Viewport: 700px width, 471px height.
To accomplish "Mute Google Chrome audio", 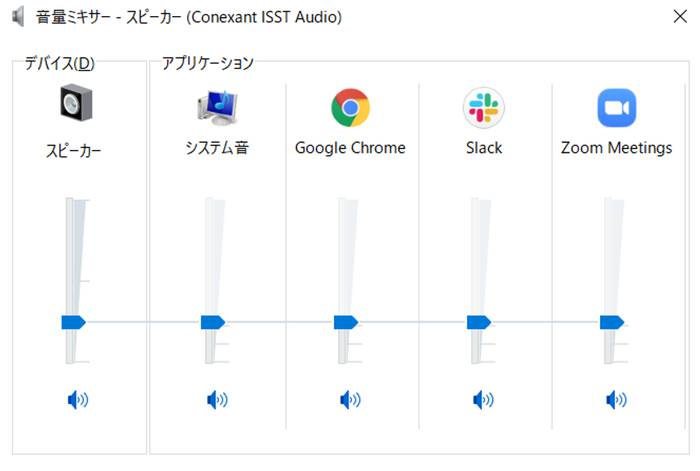I will click(x=350, y=400).
